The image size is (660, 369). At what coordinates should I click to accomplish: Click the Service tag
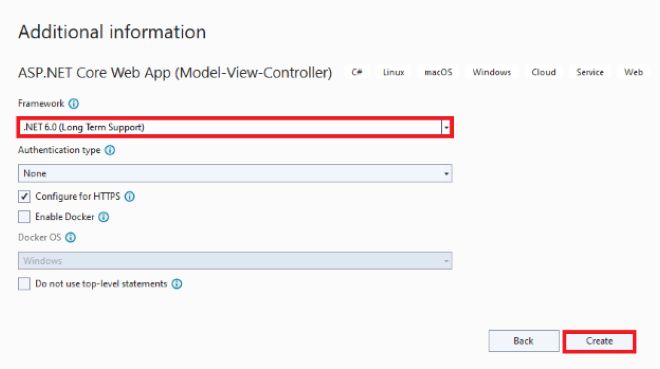pos(590,72)
